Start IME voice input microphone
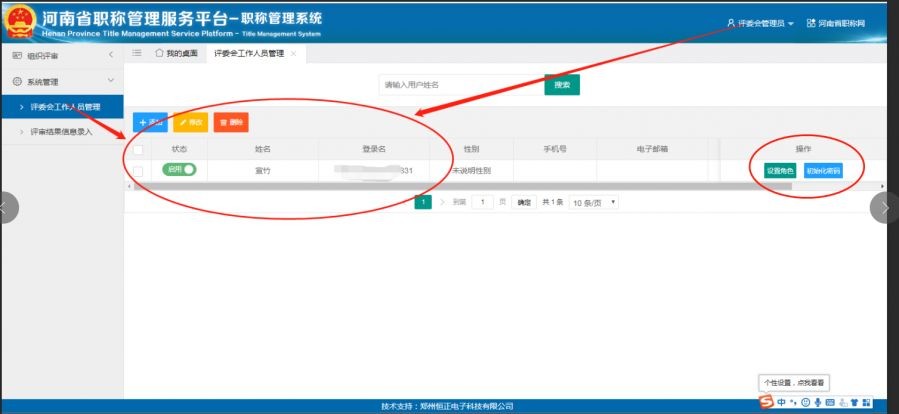Viewport: 899px width, 414px height. click(817, 403)
